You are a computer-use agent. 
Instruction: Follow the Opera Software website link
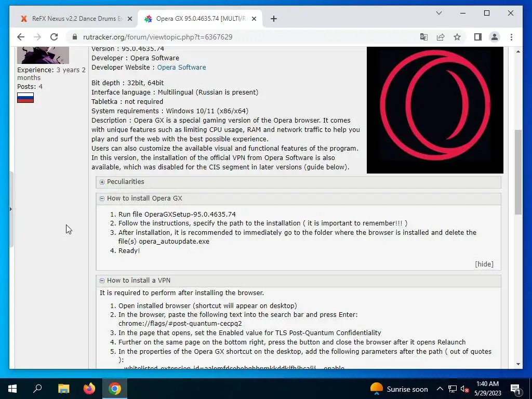[x=181, y=67]
